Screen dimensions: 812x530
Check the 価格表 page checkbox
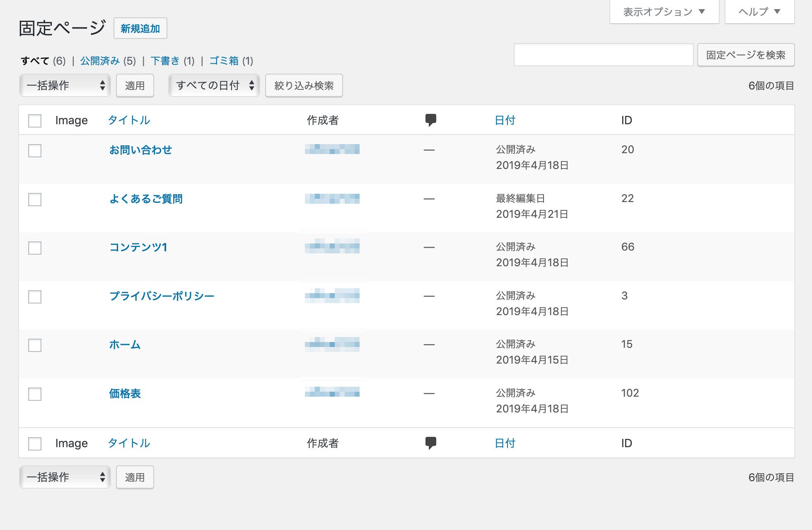click(35, 394)
